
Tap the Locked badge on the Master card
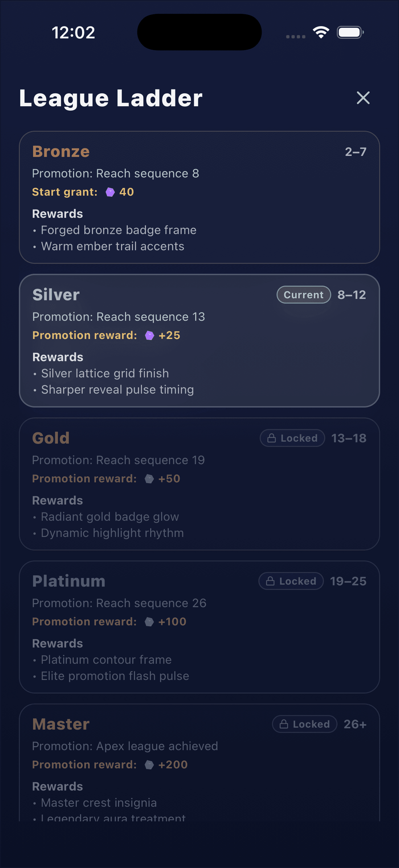[304, 724]
